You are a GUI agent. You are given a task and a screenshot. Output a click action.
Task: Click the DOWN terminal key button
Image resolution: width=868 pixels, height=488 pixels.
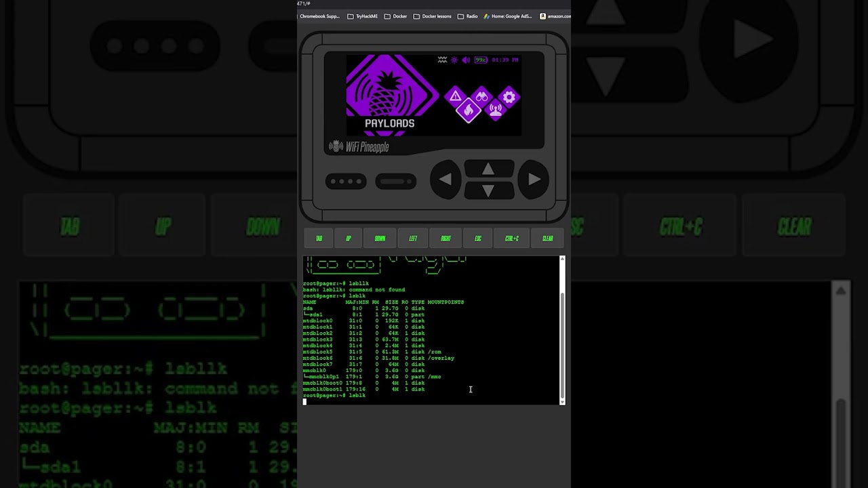pos(380,239)
